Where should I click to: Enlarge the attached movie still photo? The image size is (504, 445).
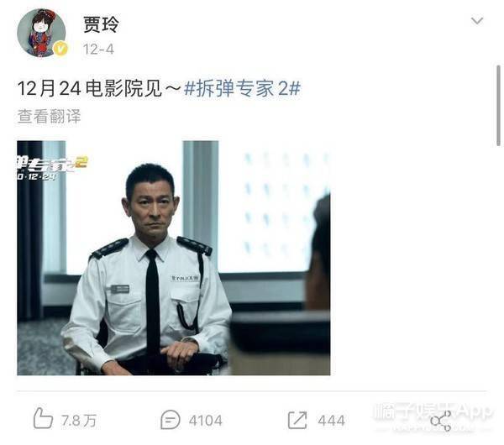pyautogui.click(x=174, y=258)
